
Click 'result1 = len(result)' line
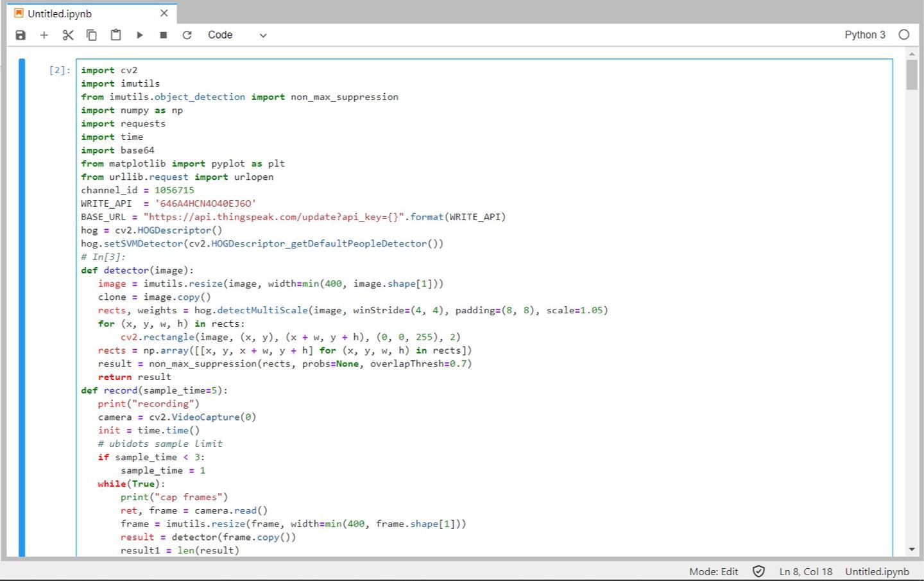(x=180, y=551)
